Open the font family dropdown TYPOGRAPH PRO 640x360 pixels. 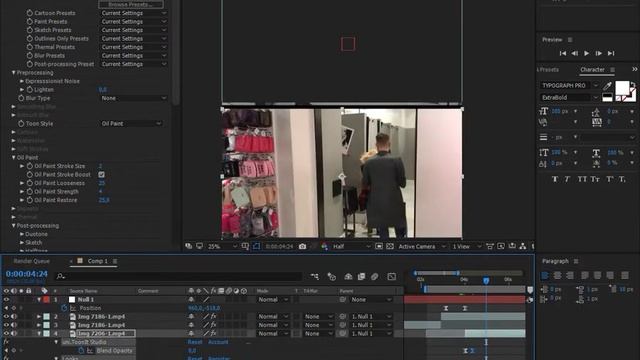[569, 85]
